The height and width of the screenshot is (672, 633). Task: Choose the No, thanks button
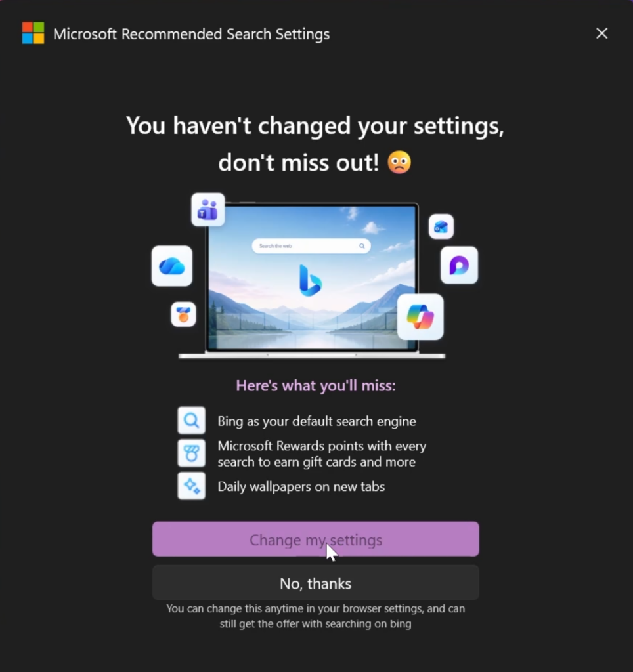tap(316, 583)
